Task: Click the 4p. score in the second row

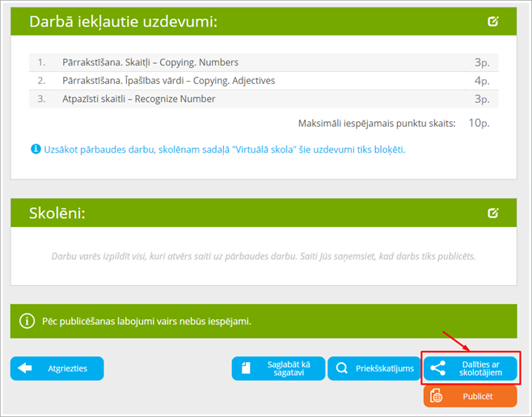Action: click(482, 81)
